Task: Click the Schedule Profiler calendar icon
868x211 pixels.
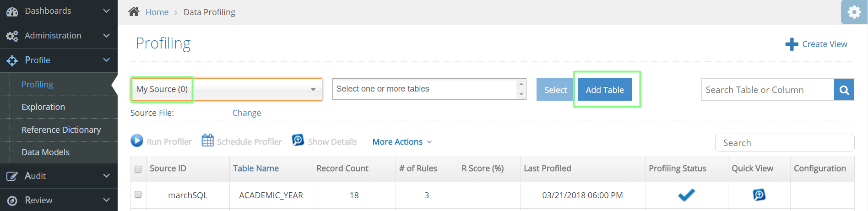Action: click(x=207, y=141)
